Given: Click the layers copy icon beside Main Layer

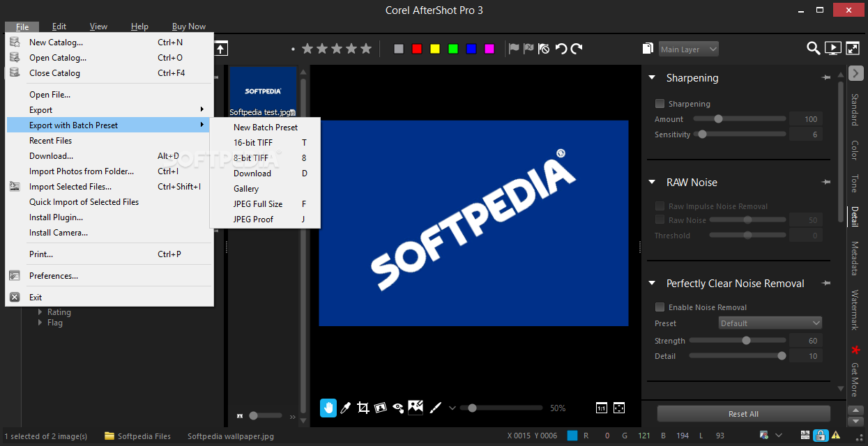Looking at the screenshot, I should [648, 49].
